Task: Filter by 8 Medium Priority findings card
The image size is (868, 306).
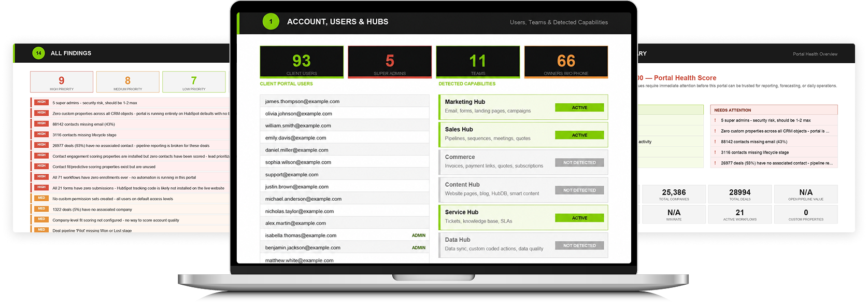Action: pos(127,82)
